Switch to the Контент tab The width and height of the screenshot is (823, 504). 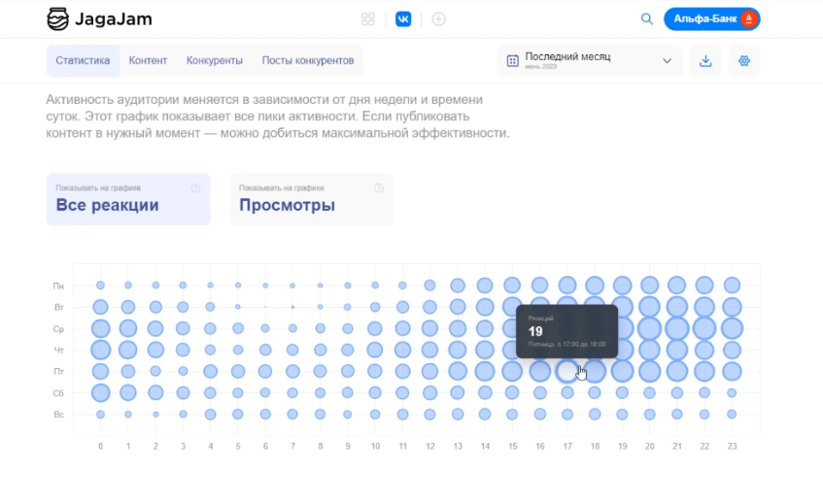[x=148, y=61]
